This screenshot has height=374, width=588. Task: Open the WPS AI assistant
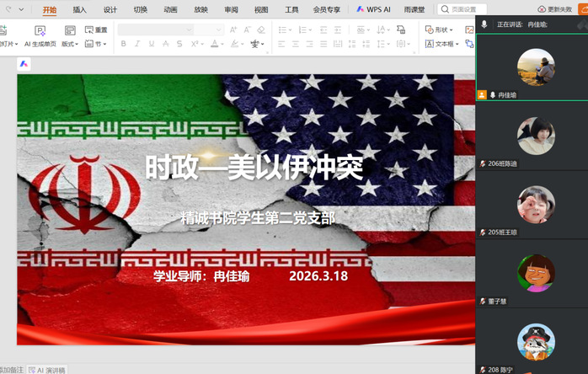(x=372, y=9)
